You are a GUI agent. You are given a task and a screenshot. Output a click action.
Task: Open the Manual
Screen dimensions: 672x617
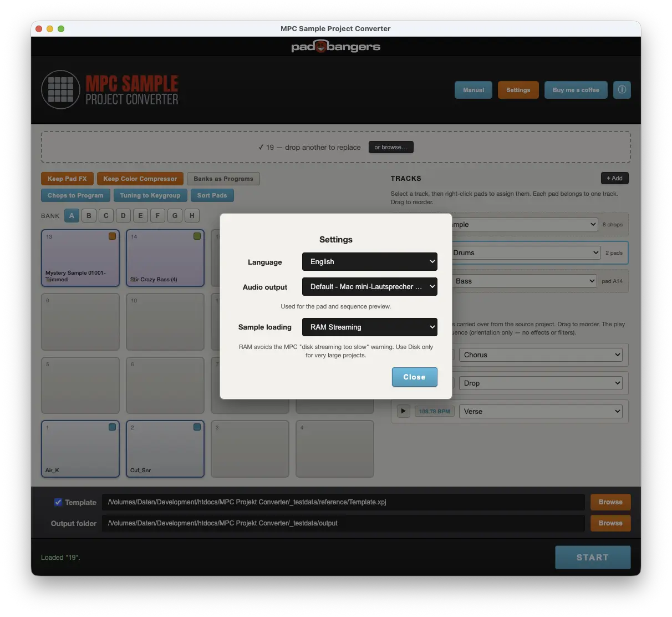[x=474, y=90]
